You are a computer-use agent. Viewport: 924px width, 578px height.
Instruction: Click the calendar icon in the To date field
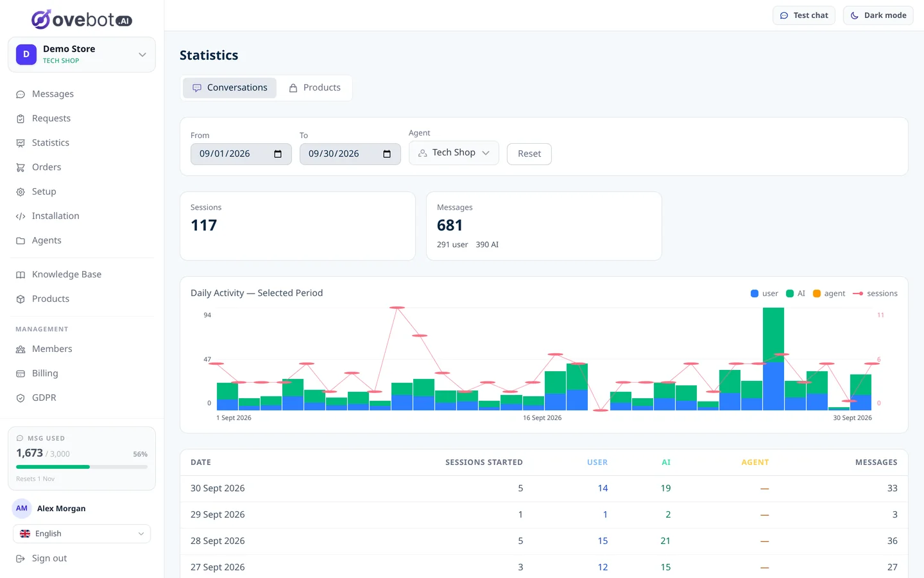387,154
